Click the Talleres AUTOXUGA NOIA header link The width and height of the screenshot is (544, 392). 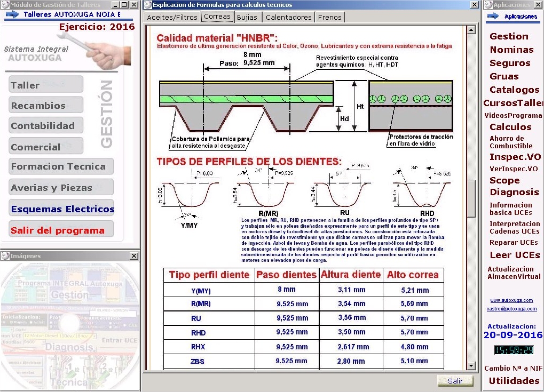pyautogui.click(x=72, y=14)
